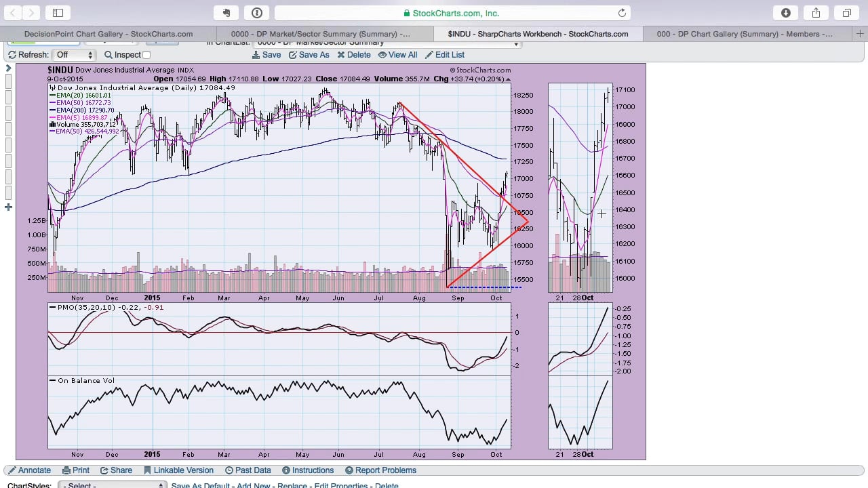The image size is (868, 488).
Task: Switch to DP Market/Sector Summary tab
Action: (x=325, y=34)
